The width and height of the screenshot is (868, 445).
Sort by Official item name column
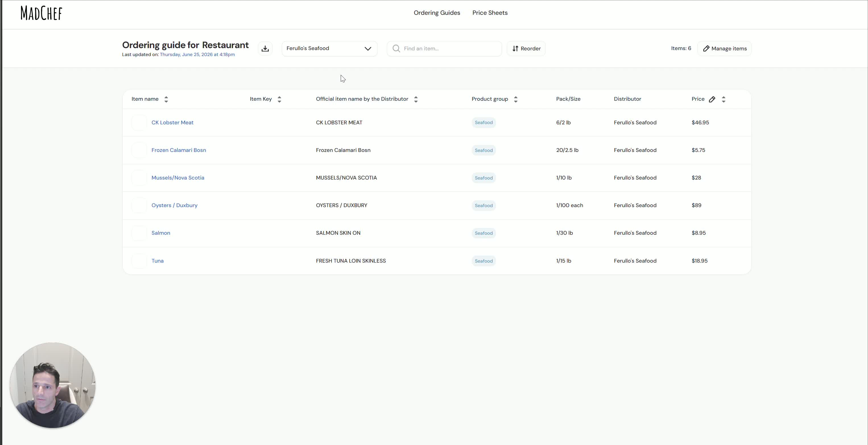(x=416, y=99)
